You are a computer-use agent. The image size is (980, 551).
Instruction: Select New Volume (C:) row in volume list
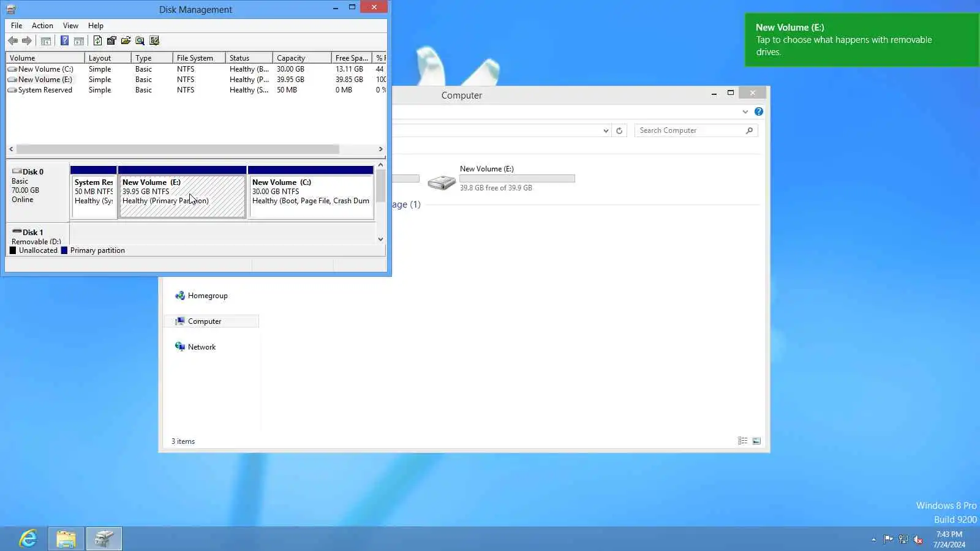196,69
